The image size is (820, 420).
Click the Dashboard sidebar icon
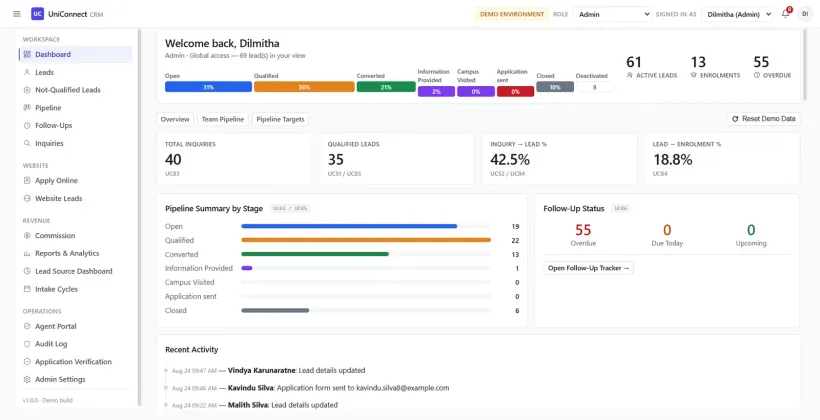pos(27,54)
